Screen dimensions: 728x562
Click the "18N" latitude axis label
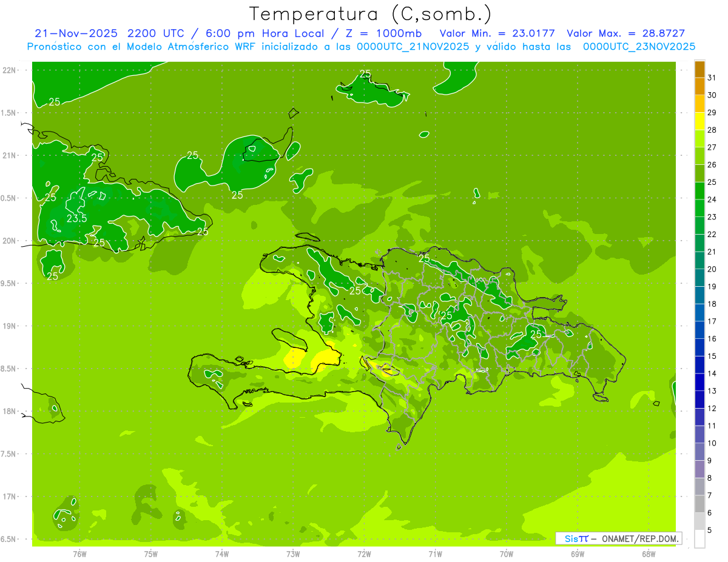(x=8, y=411)
